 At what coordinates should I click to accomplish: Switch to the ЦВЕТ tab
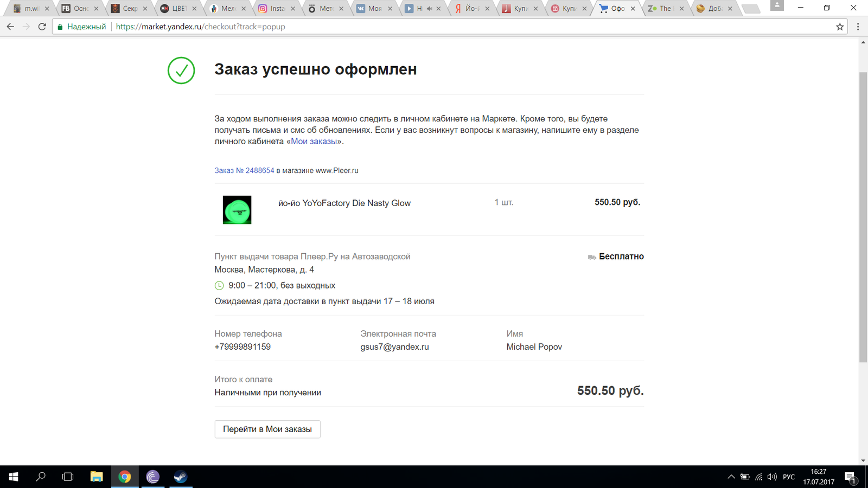[178, 9]
